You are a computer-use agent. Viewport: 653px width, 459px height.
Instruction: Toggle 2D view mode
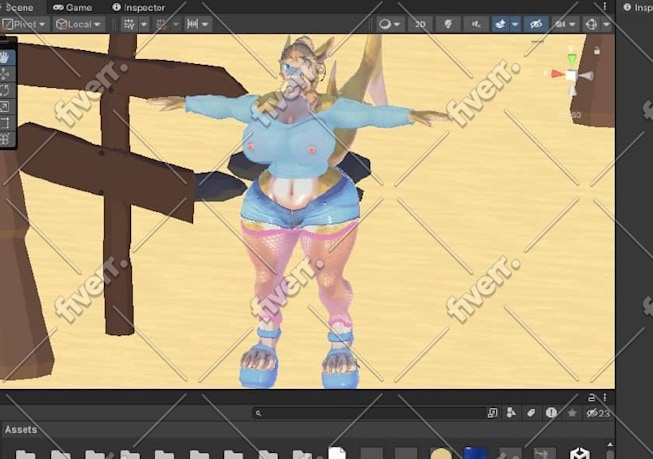click(x=420, y=25)
